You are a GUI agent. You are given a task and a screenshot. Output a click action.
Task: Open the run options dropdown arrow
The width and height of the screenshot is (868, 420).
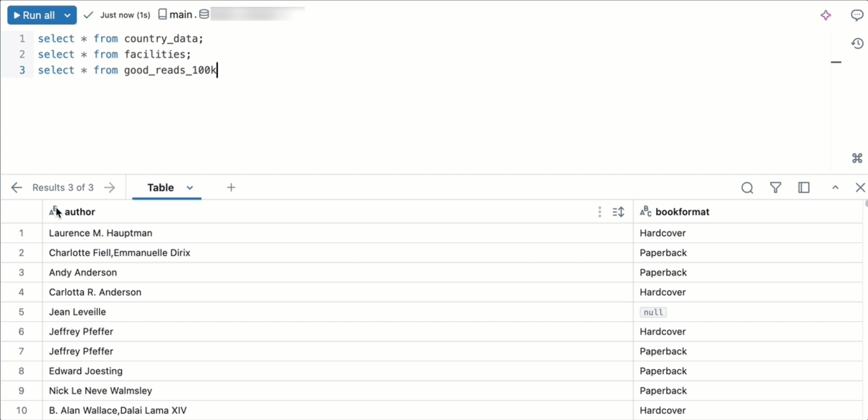point(66,15)
